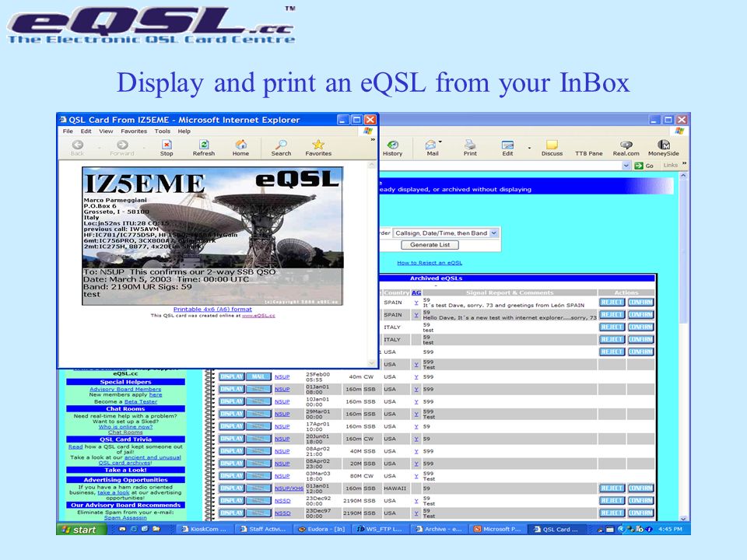Expand the address bar dropdown arrow
747x560 pixels.
626,166
